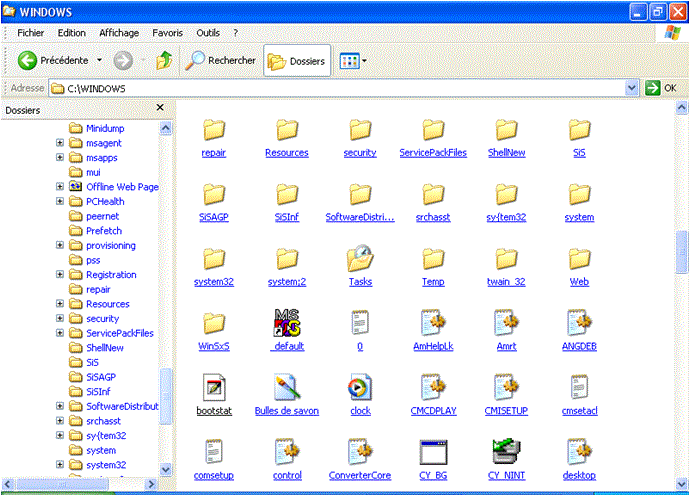Expand the Registration tree node
The height and width of the screenshot is (496, 690).
(60, 274)
